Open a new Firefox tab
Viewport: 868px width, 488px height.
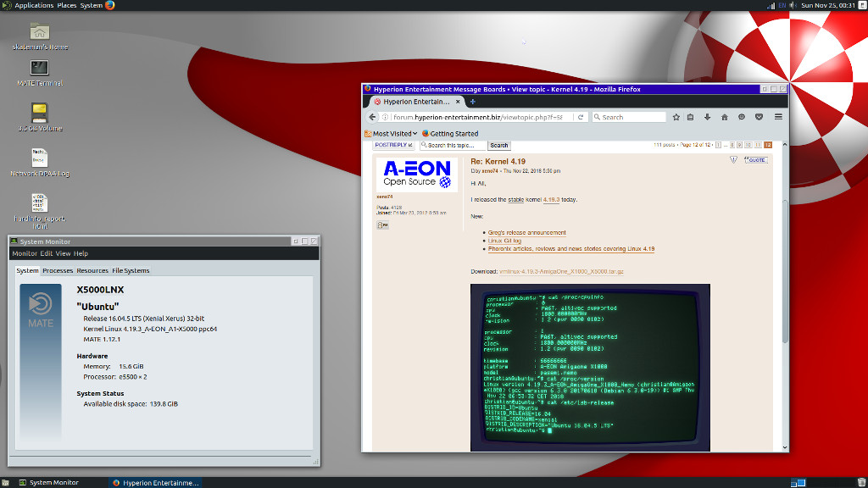click(x=473, y=102)
